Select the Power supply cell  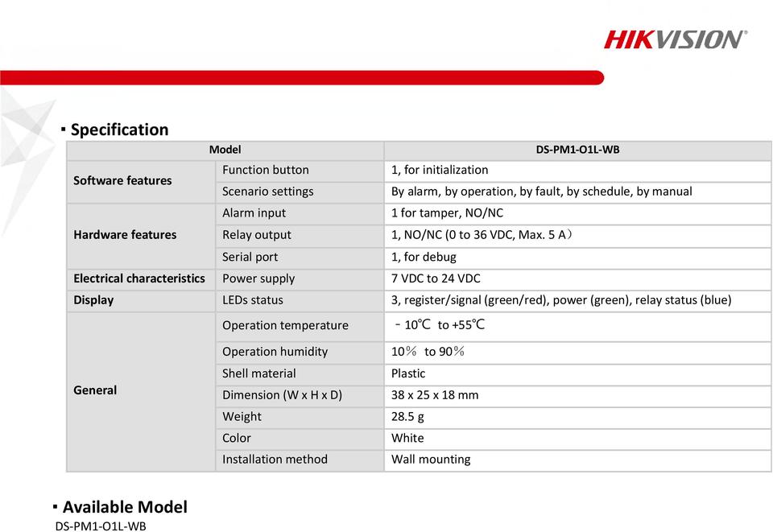tap(300, 278)
